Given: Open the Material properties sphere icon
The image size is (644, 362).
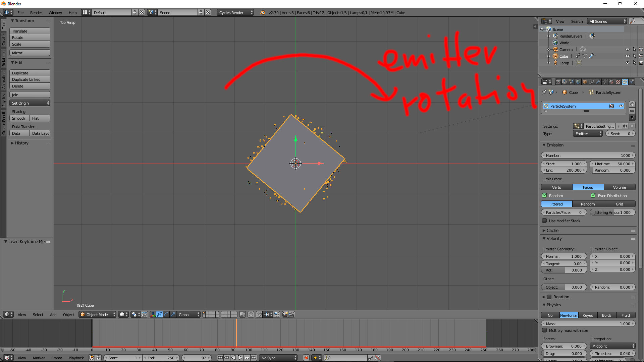Looking at the screenshot, I should (x=611, y=82).
